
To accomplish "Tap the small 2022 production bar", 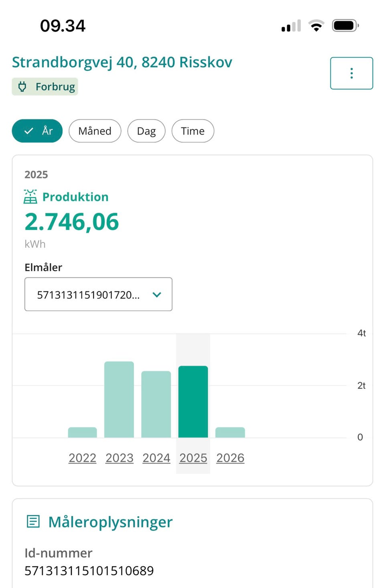I will 83,432.
